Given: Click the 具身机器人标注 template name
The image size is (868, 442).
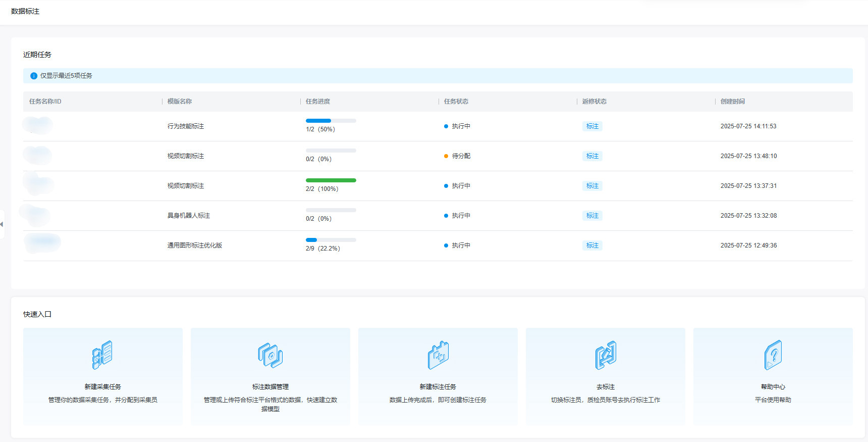Looking at the screenshot, I should [x=189, y=216].
